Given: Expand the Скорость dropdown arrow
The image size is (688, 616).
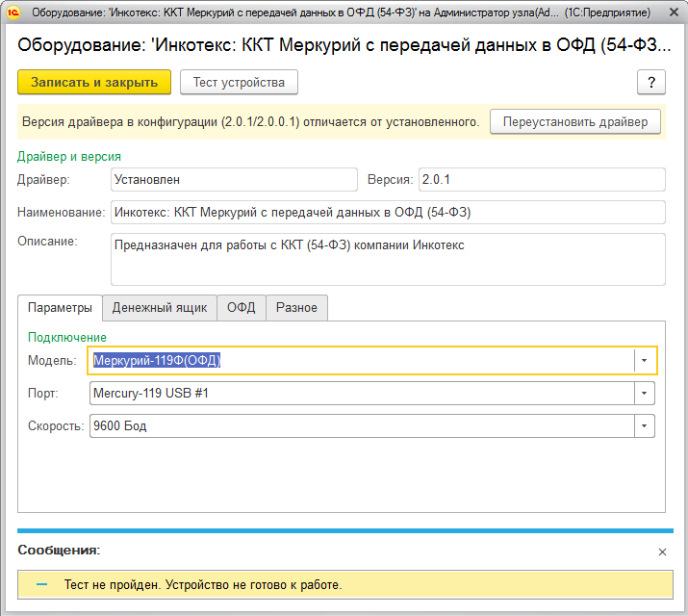Looking at the screenshot, I should click(x=644, y=426).
